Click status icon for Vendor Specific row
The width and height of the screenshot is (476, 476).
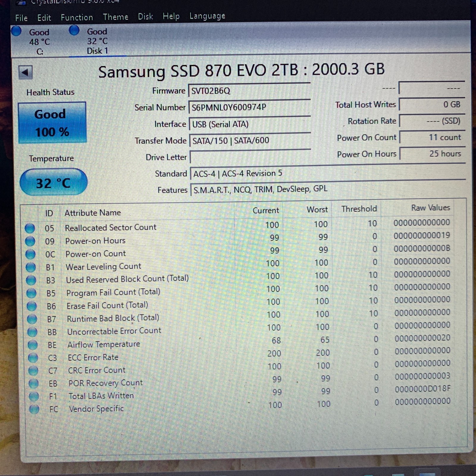coord(34,409)
